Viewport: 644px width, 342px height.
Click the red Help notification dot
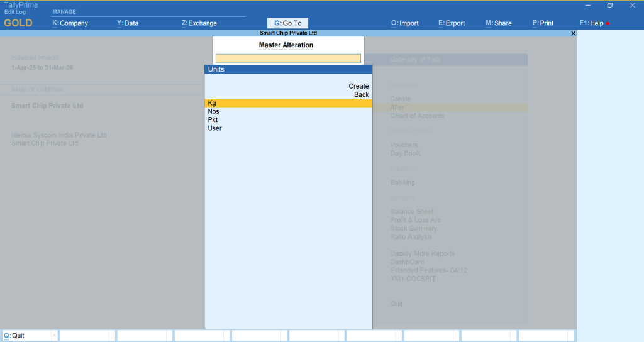point(608,24)
